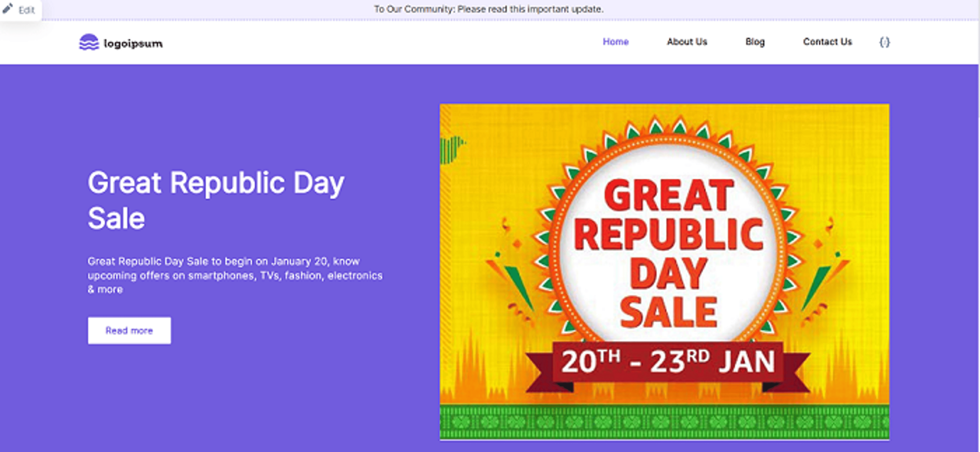
Task: Select the Great Republic Day Sale heading
Action: click(x=216, y=200)
